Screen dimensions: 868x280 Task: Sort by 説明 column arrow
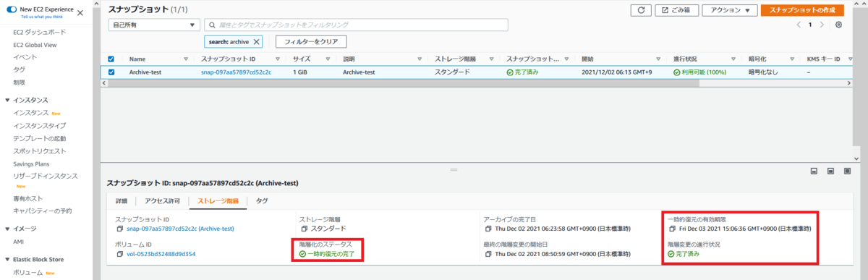click(420, 59)
